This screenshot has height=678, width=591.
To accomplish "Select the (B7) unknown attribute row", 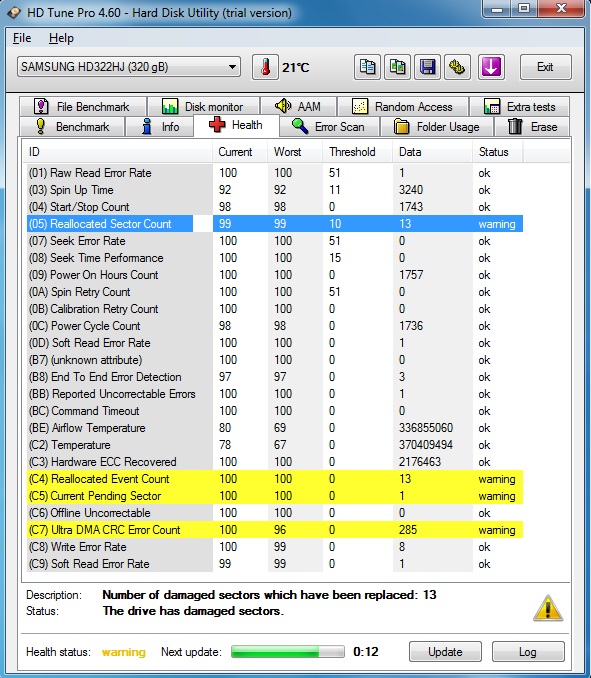I will [275, 360].
